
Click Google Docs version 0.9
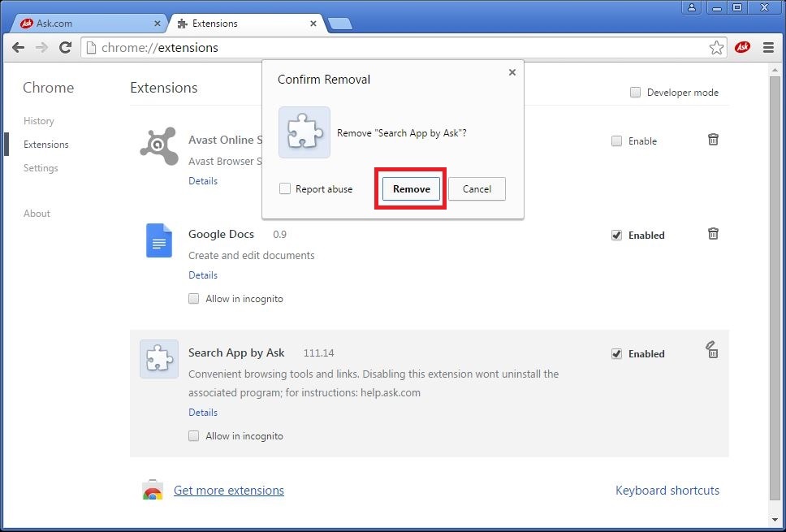(279, 235)
